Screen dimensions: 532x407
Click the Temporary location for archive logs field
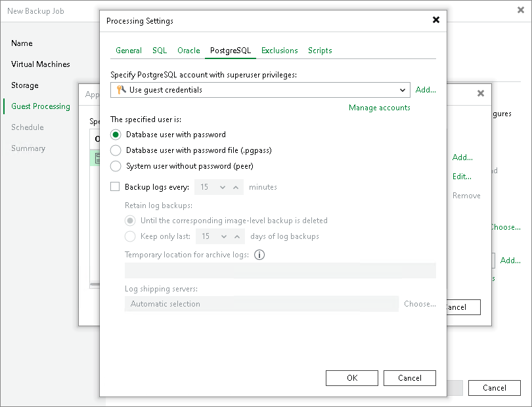point(280,270)
